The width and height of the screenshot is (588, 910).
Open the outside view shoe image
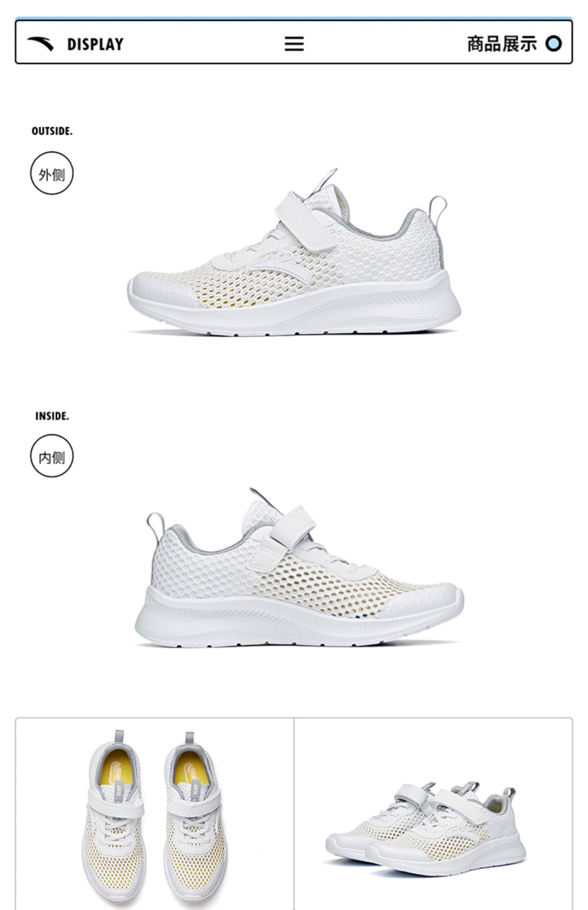pos(294,252)
